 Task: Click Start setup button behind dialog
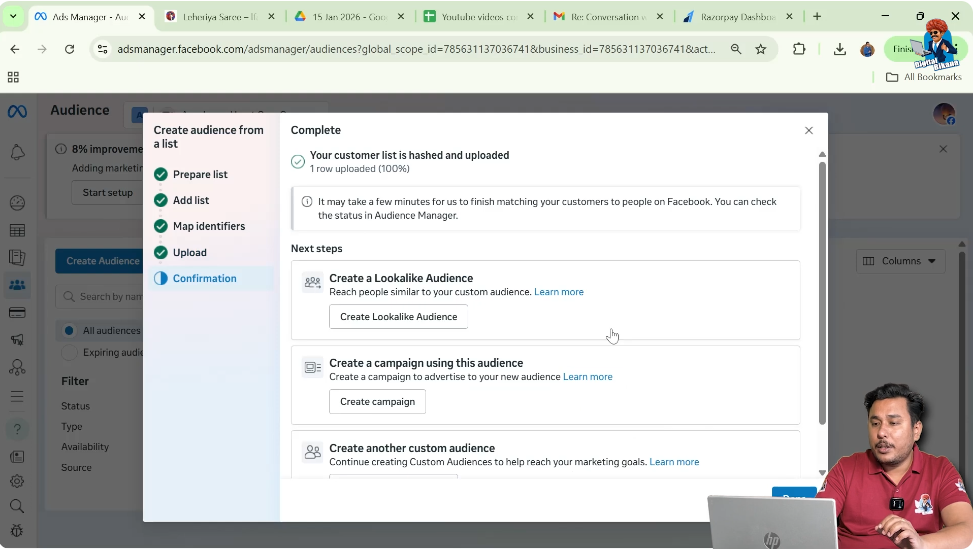tap(108, 193)
